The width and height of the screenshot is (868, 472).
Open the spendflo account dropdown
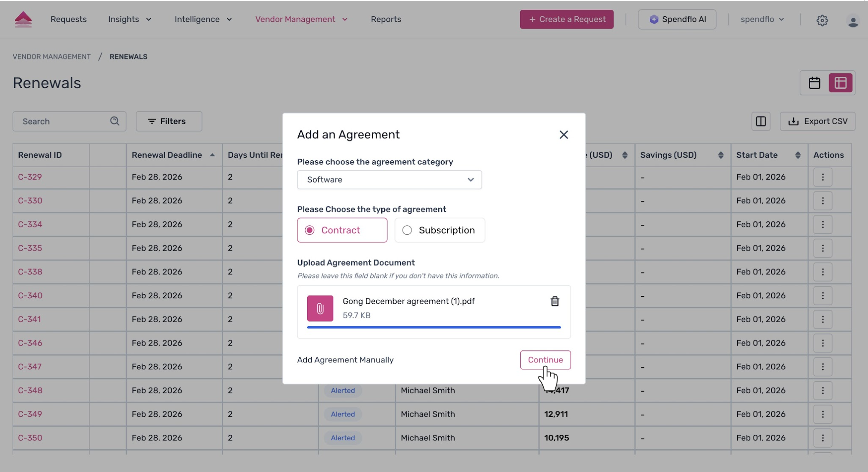(x=762, y=19)
